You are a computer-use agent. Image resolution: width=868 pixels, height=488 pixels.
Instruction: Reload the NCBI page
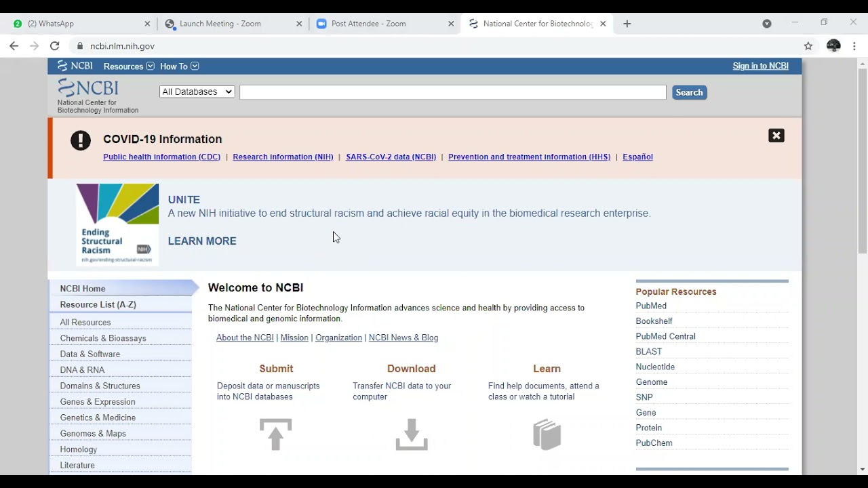(55, 46)
